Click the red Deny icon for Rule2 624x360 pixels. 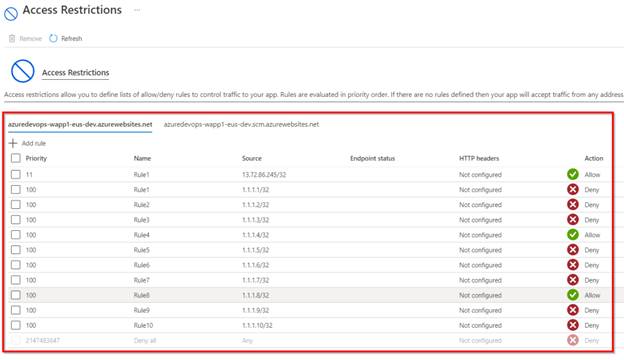click(573, 204)
